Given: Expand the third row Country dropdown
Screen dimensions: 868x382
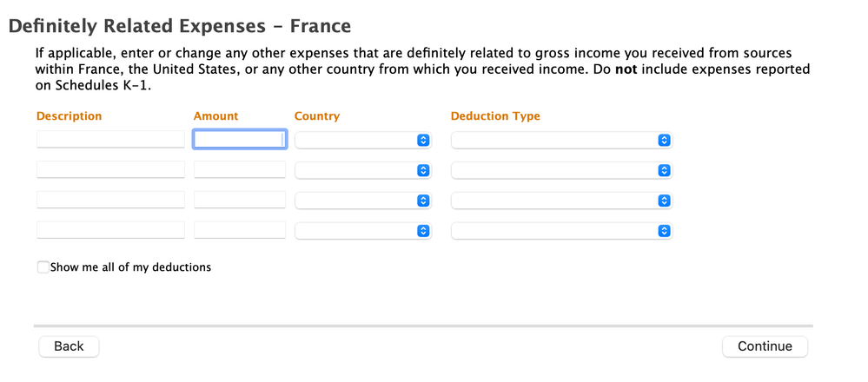Looking at the screenshot, I should [x=363, y=201].
